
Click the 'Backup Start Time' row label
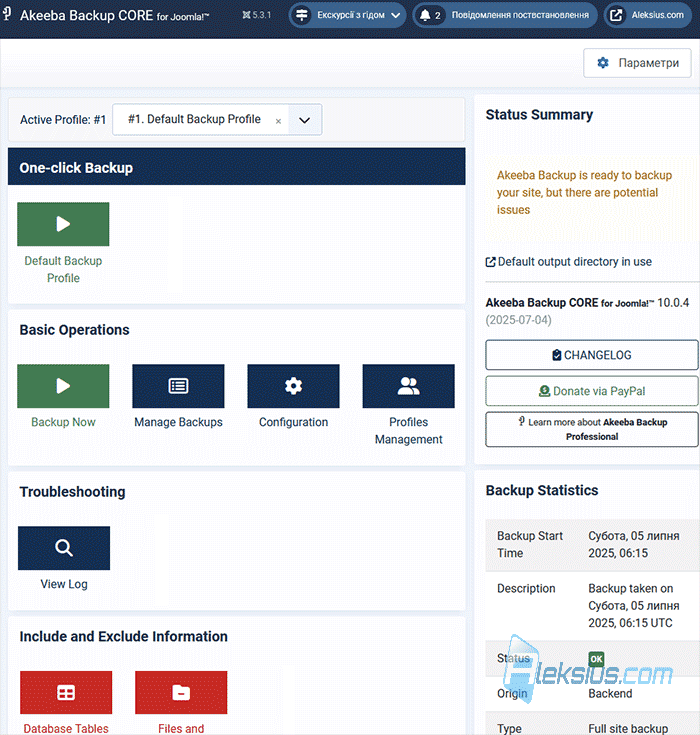click(530, 544)
